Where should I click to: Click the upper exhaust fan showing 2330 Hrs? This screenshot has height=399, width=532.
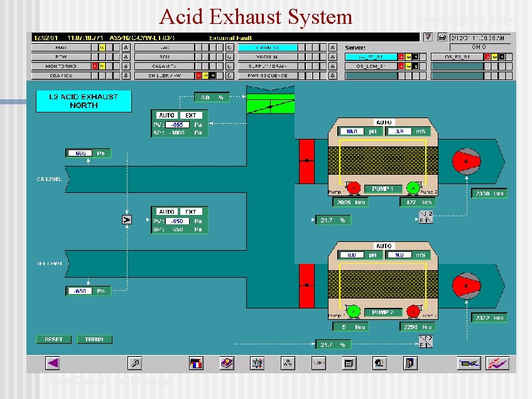(466, 162)
